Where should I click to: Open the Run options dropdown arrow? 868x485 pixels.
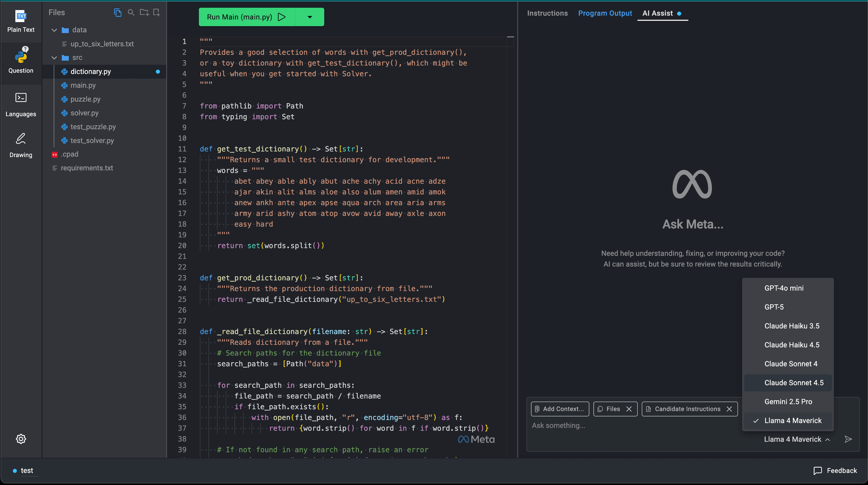(309, 17)
